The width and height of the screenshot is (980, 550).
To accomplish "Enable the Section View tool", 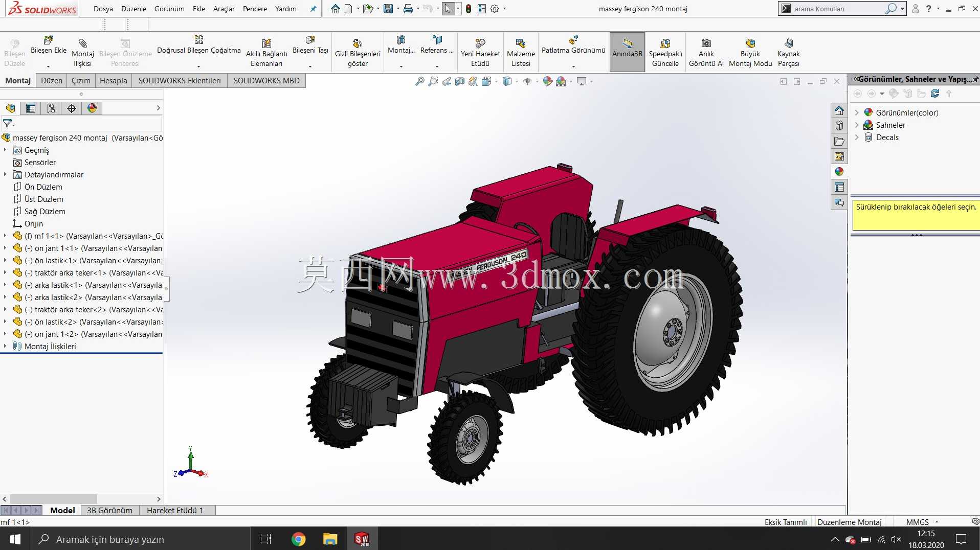I will (x=460, y=81).
